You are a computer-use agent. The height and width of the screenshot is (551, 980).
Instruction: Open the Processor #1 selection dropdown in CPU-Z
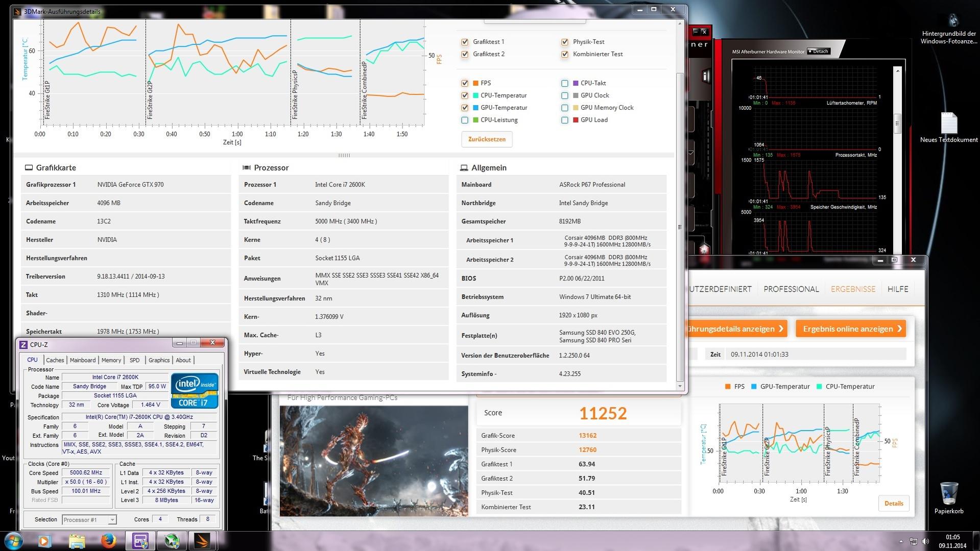[x=89, y=520]
